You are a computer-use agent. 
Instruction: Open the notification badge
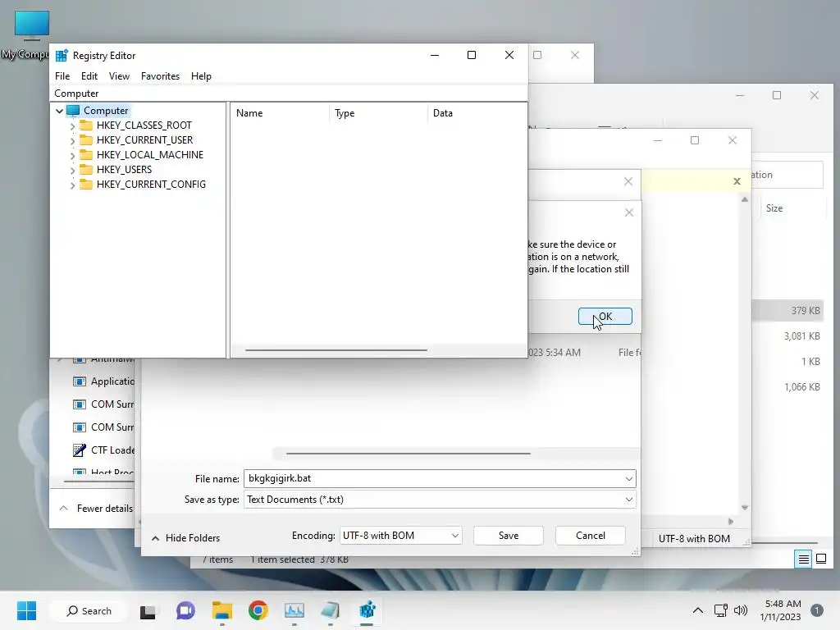click(817, 610)
